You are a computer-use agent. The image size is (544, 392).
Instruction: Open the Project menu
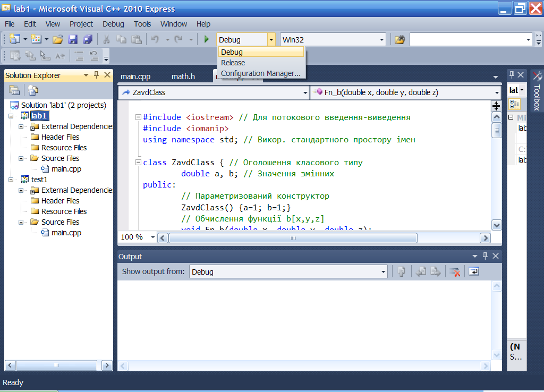(81, 24)
